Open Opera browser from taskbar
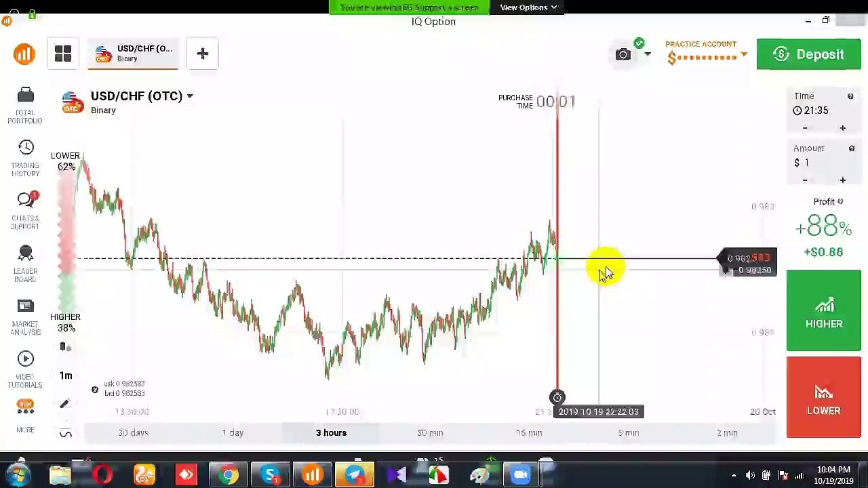This screenshot has height=488, width=868. pos(102,475)
